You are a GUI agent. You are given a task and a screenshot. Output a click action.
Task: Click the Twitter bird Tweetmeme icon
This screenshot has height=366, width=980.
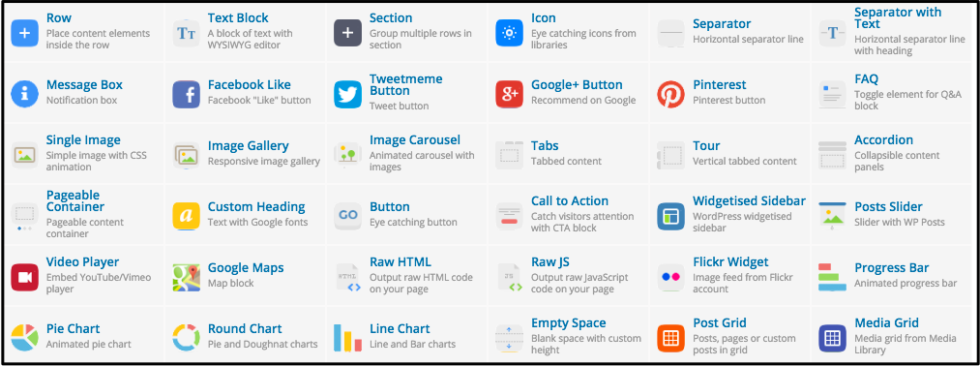tap(348, 95)
